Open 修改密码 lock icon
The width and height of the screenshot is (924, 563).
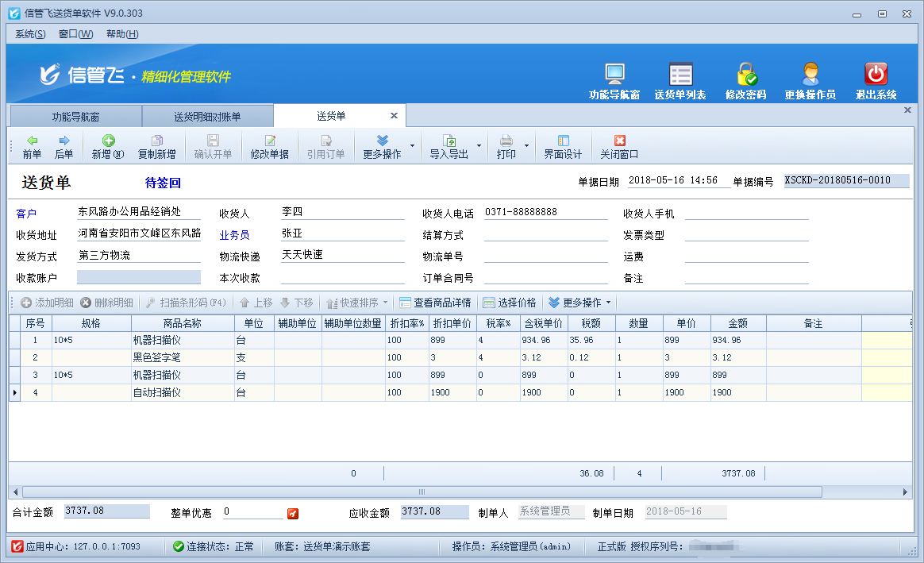745,75
